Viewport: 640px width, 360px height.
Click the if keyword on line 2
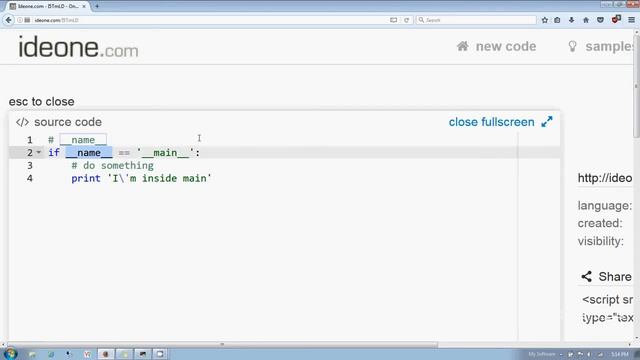tap(54, 153)
